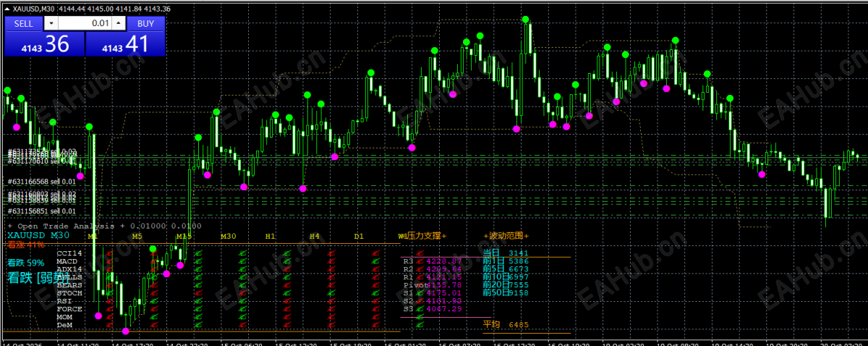Click the BUY button in one-click panel
This screenshot has width=868, height=346.
click(x=145, y=23)
